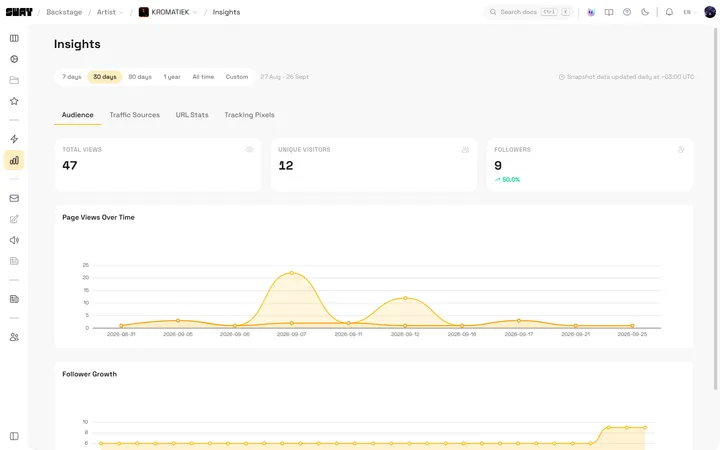This screenshot has width=720, height=450.
Task: Select the 90 days range
Action: click(140, 77)
